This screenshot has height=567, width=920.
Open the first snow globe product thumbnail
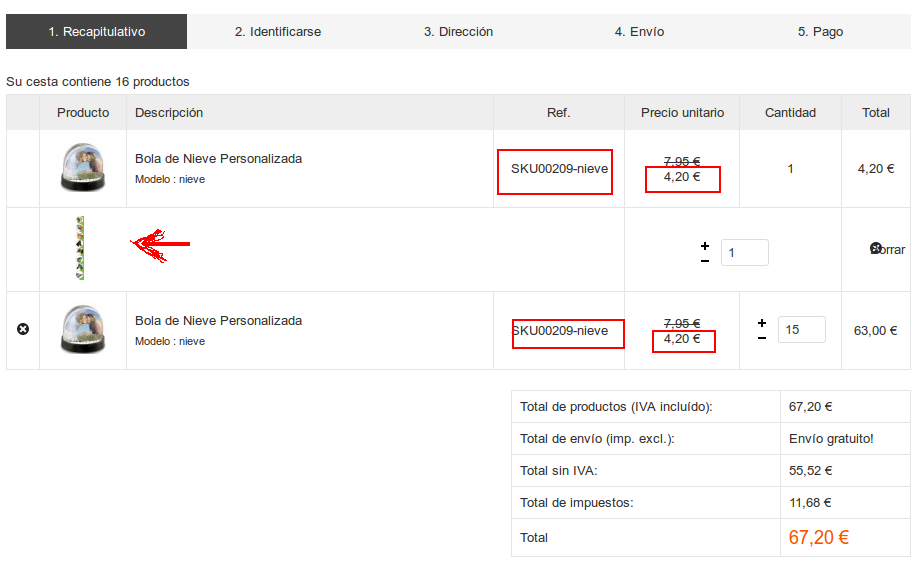[82, 168]
